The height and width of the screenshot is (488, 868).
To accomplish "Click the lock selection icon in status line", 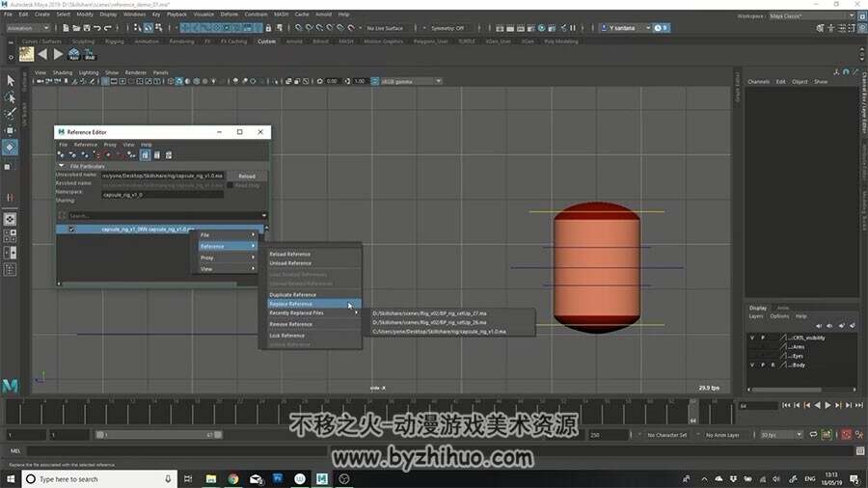I will pyautogui.click(x=268, y=28).
